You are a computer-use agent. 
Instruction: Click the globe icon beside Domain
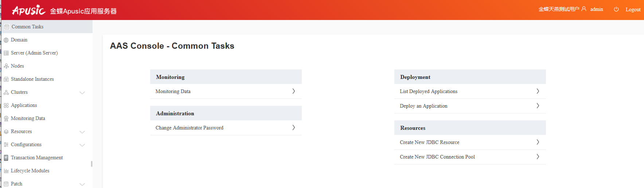[6, 40]
